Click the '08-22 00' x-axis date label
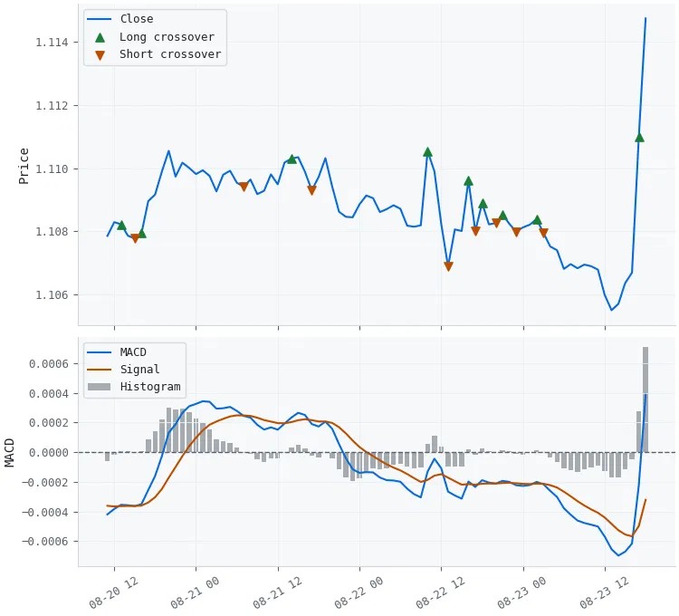679x616 pixels. pyautogui.click(x=359, y=592)
